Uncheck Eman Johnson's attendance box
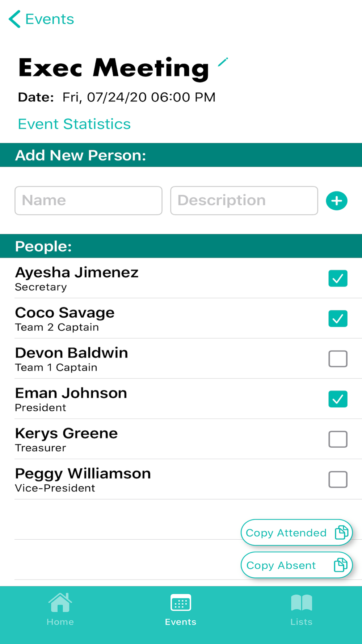Viewport: 362px width, 644px height. (338, 399)
